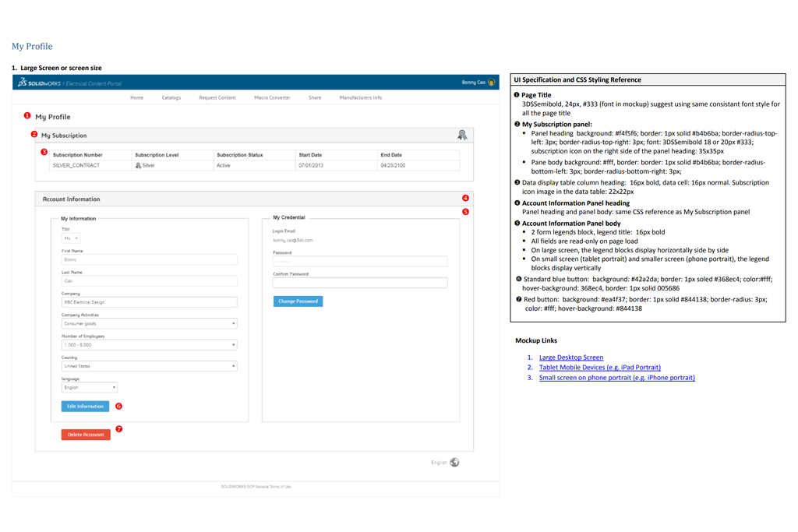
Task: Click the Silver level icon in the subscription table
Action: pos(138,165)
